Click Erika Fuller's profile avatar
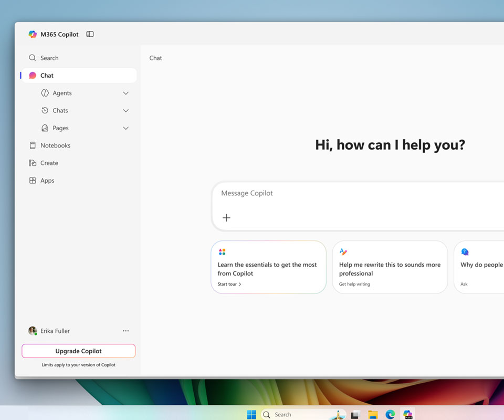The height and width of the screenshot is (420, 504). coord(33,331)
